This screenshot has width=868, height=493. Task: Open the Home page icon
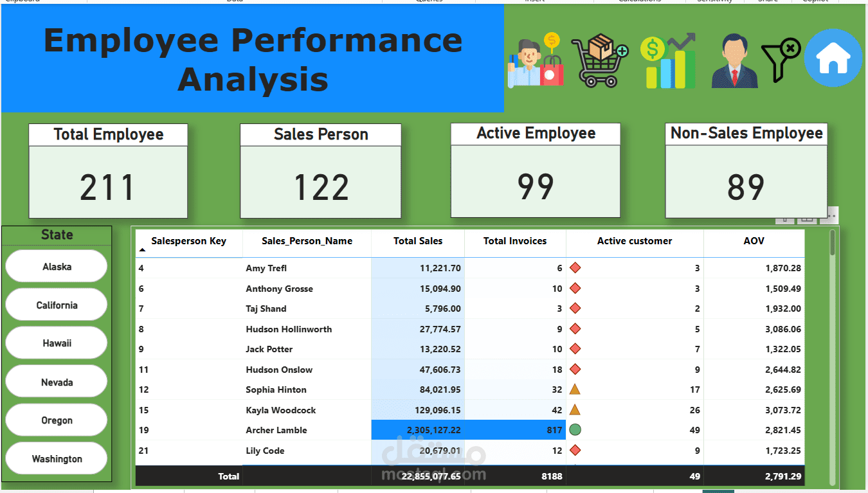833,58
